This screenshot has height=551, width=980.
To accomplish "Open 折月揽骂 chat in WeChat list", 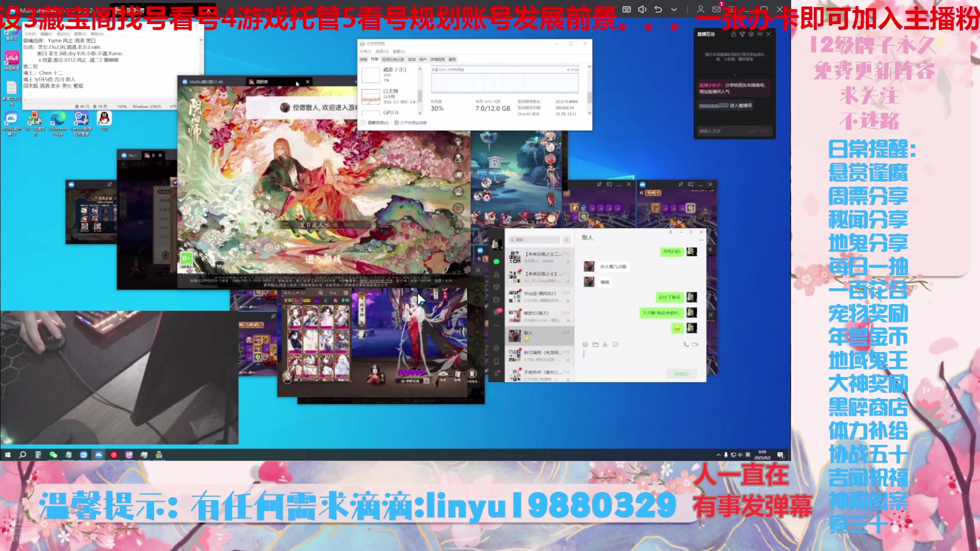I will coord(540,356).
